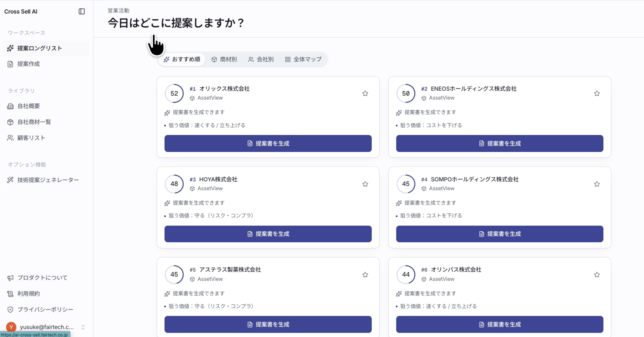Click the sparkle icon beside 提案ロングリスト
Screen dimensions: 644x337
point(10,48)
